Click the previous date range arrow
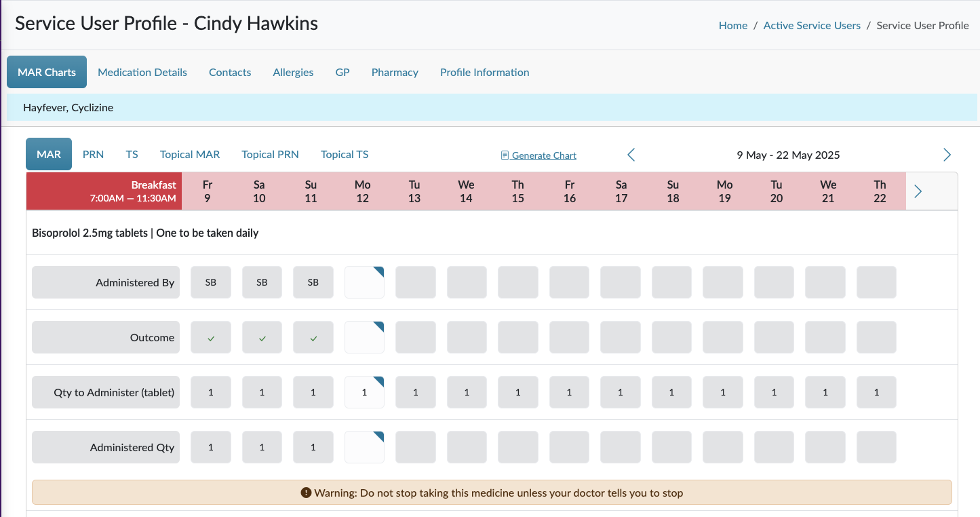Screen dimensions: 980x517 pos(631,155)
